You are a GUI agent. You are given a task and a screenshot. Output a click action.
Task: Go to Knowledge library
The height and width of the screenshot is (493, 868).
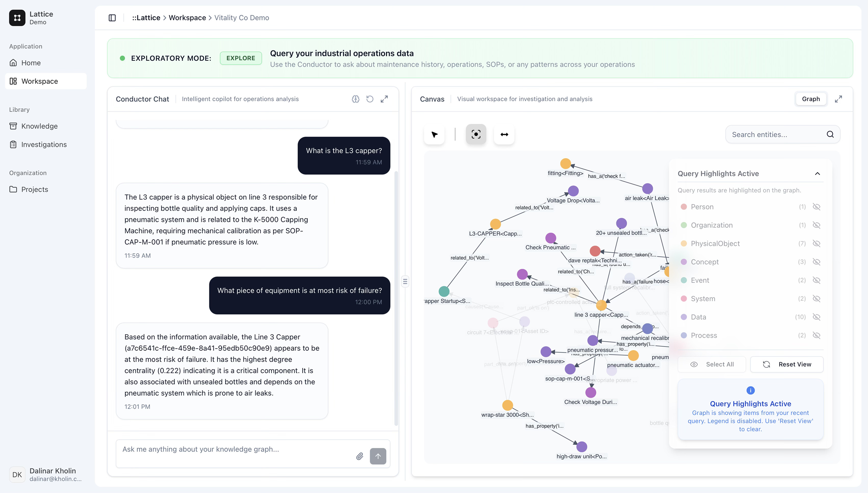point(46,126)
